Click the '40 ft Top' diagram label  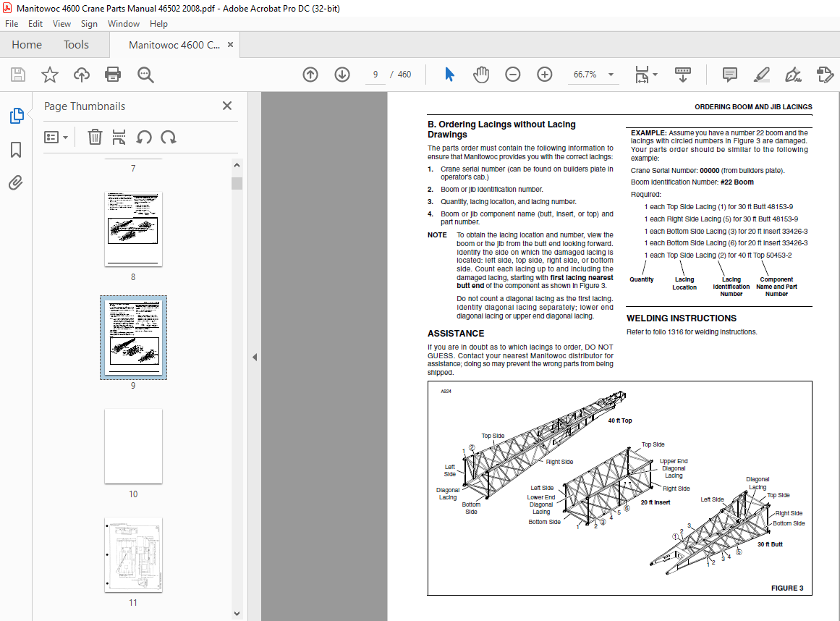point(620,421)
